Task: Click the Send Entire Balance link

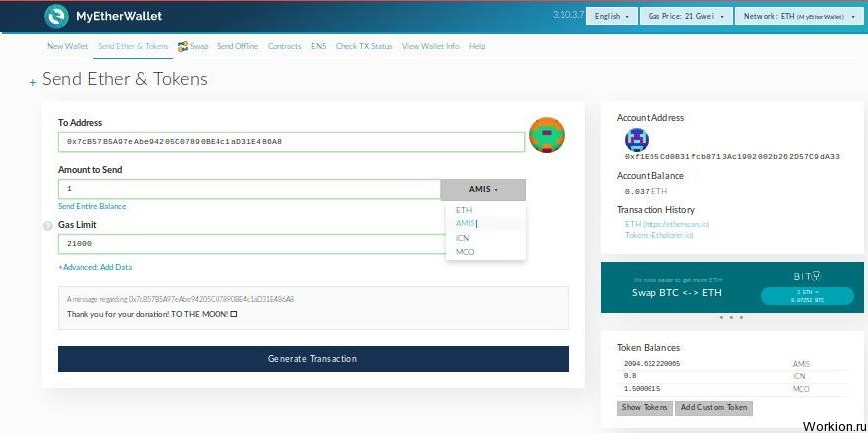Action: click(92, 206)
